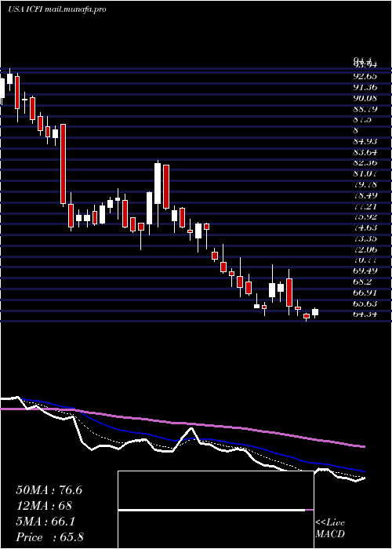
Task: Click the <<Live MACD label
Action: coord(330,529)
